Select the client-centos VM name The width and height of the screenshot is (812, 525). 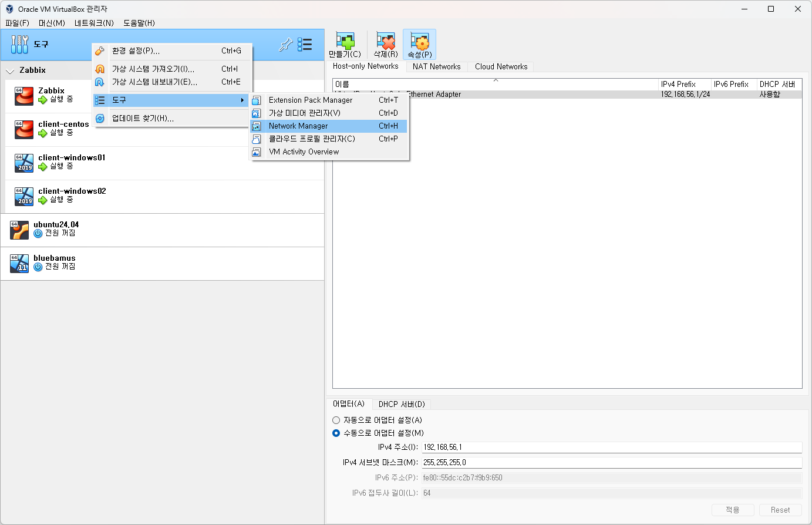coord(63,124)
